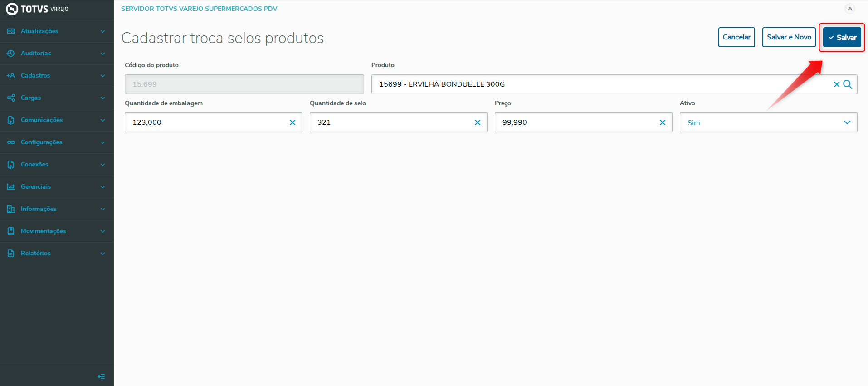
Task: Click the disabled Código do produto field
Action: (x=244, y=84)
